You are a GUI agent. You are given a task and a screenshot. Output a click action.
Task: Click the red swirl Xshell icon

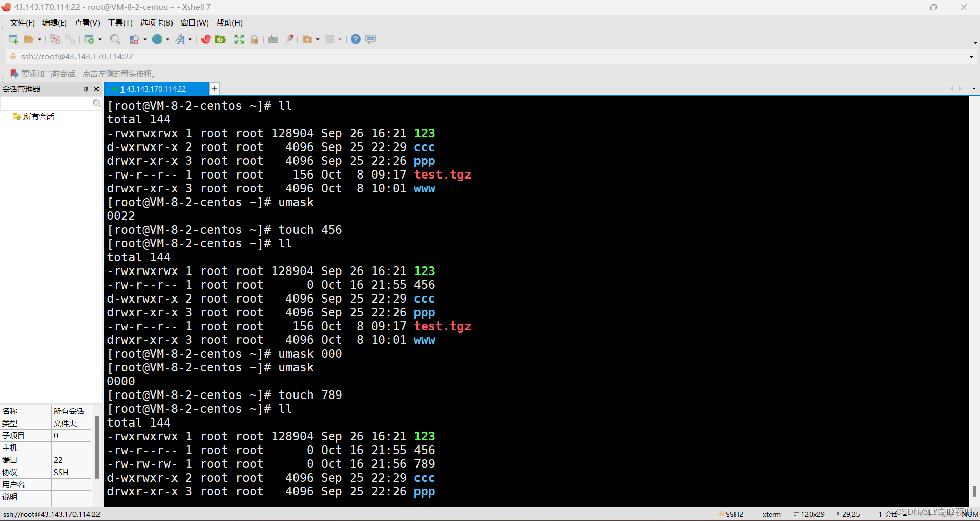point(206,39)
